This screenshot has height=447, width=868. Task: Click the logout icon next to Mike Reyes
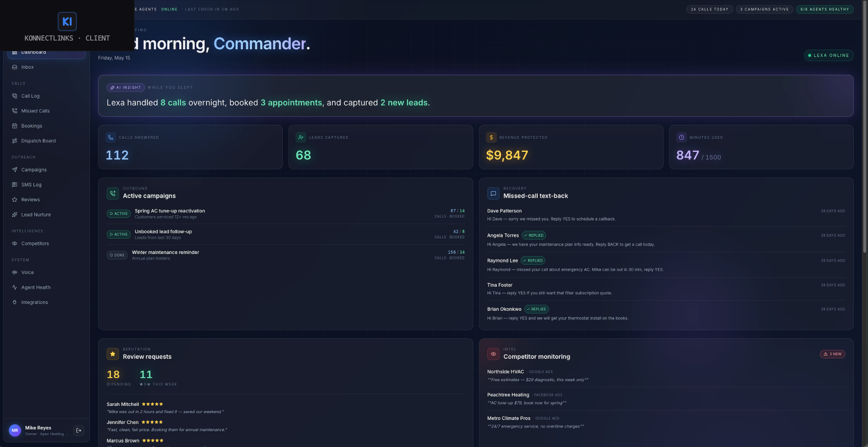tap(79, 431)
